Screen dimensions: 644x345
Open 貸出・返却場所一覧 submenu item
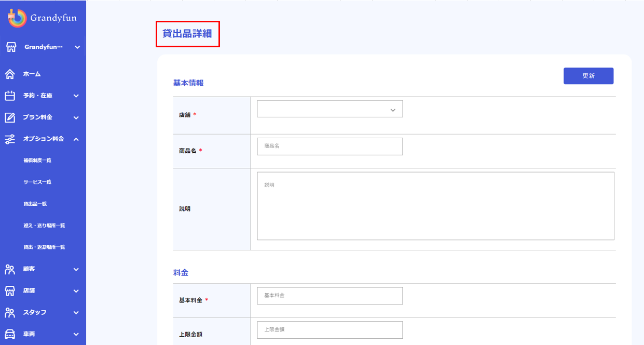(44, 247)
